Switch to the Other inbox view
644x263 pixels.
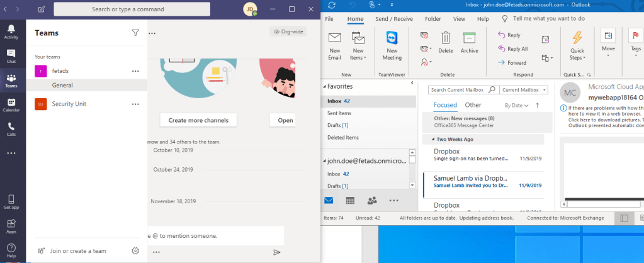point(473,105)
